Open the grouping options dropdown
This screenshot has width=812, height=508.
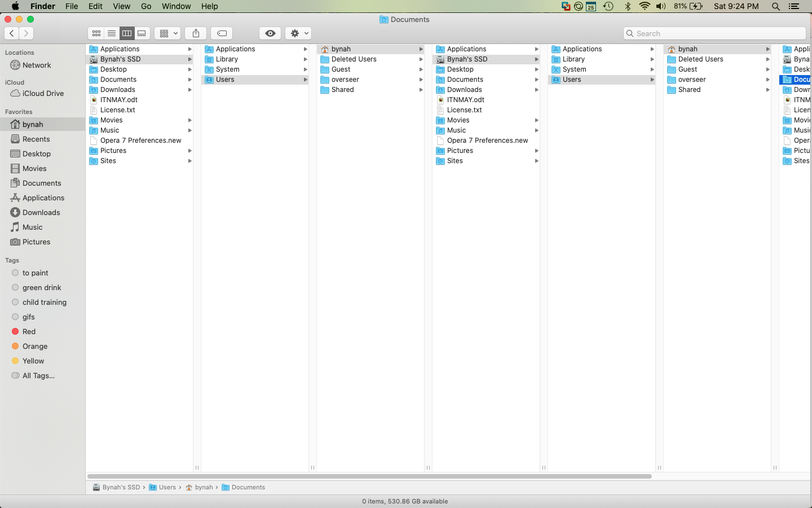(x=167, y=33)
